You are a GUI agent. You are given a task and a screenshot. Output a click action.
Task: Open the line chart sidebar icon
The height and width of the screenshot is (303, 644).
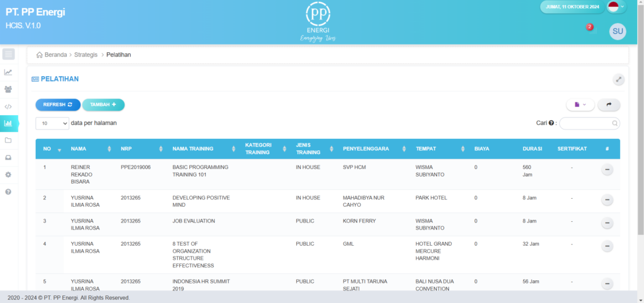tap(8, 72)
